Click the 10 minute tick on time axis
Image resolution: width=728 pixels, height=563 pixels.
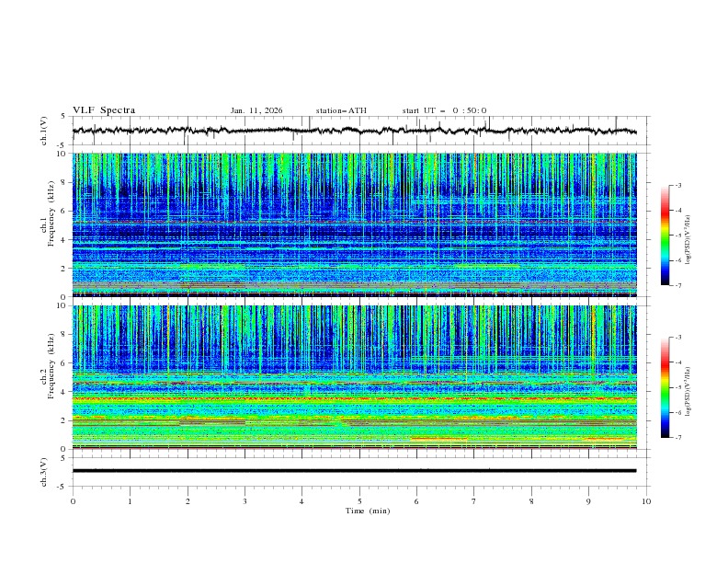tap(646, 501)
